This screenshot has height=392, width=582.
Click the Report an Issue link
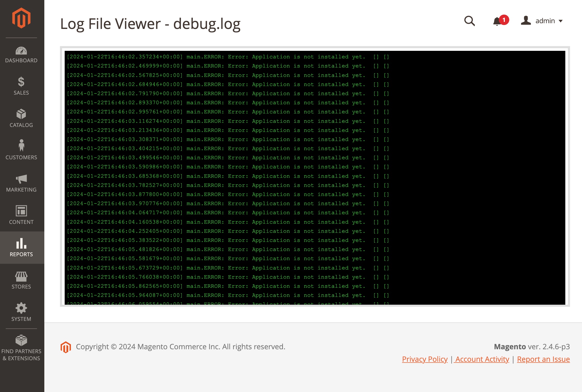click(x=543, y=359)
